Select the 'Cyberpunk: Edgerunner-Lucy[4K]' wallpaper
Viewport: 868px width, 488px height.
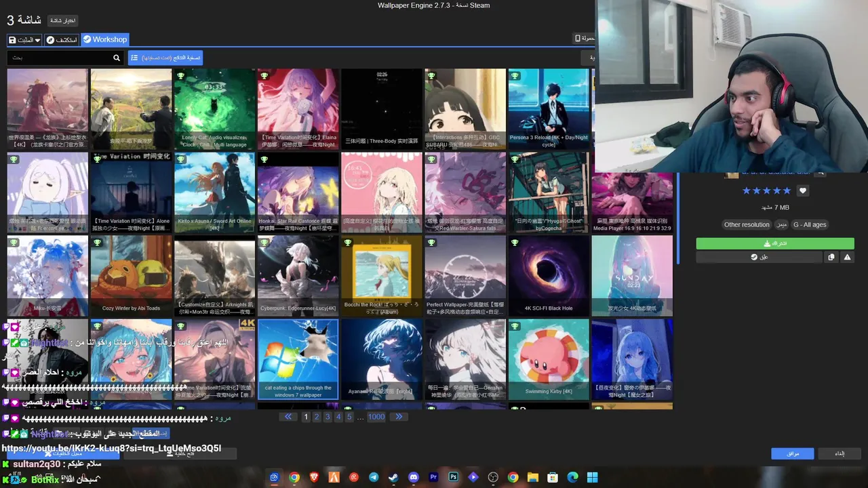click(x=298, y=276)
